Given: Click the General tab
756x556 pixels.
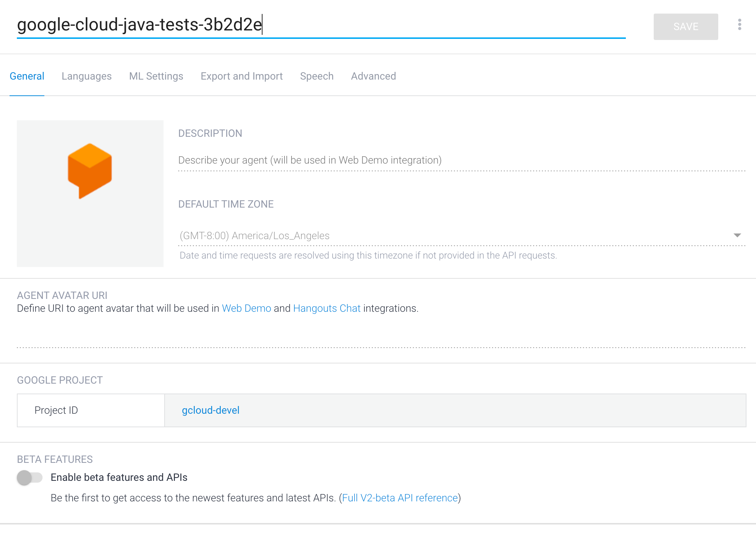Looking at the screenshot, I should tap(27, 76).
